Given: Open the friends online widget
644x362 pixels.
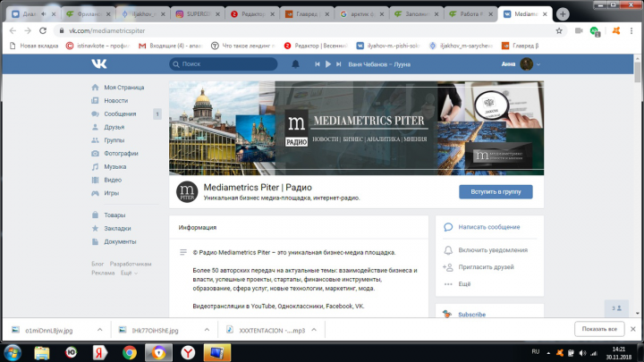Looking at the screenshot, I should pos(616,308).
